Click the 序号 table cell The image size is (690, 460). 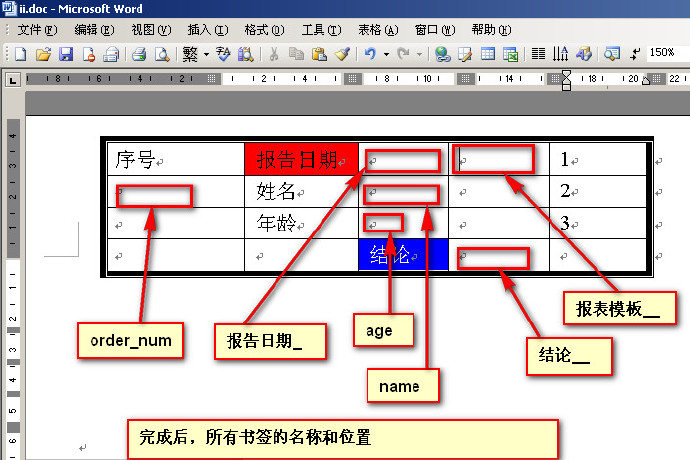tap(176, 159)
